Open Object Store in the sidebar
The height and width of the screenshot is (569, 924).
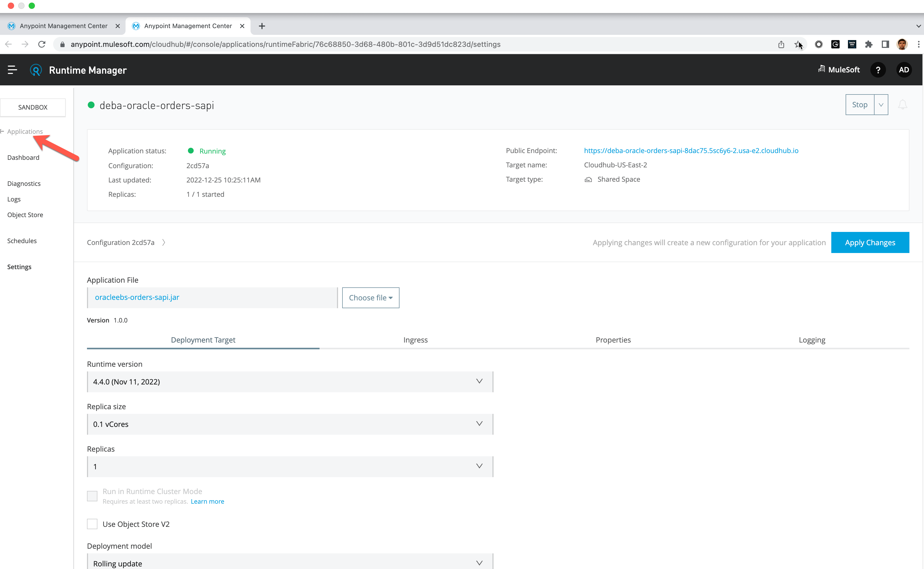25,215
